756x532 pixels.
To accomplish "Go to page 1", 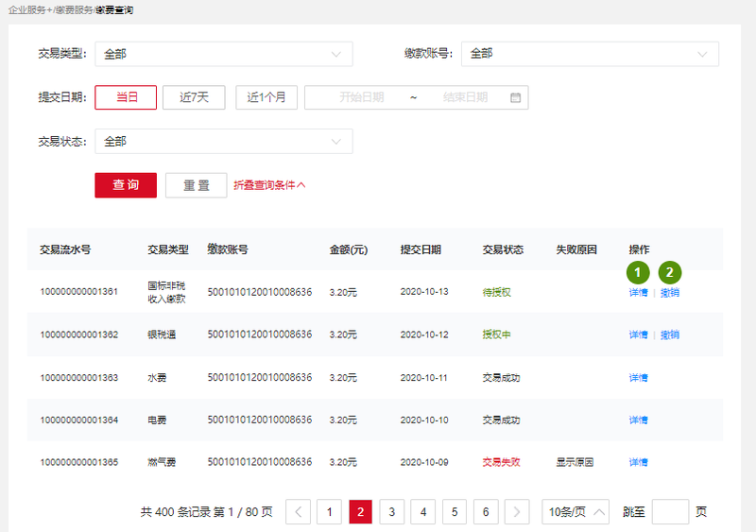I will [x=329, y=512].
